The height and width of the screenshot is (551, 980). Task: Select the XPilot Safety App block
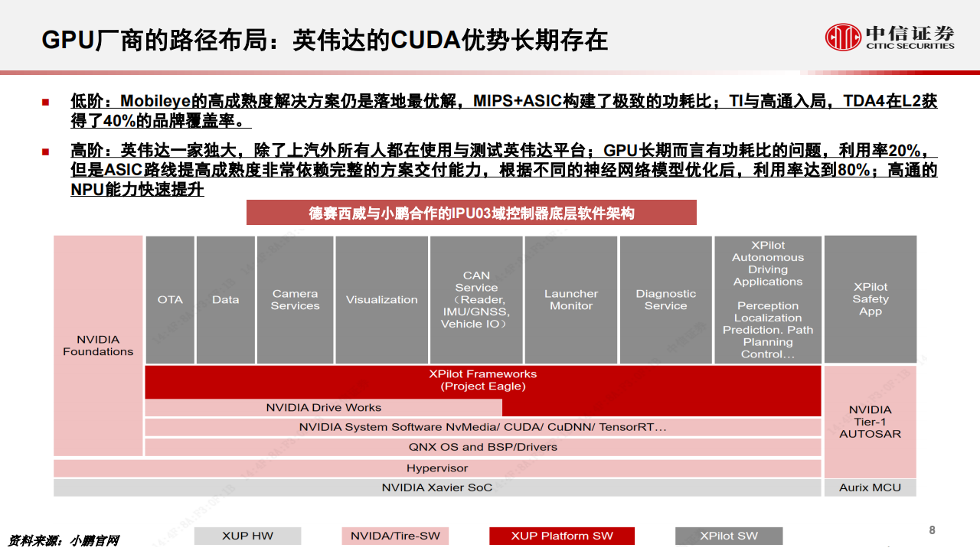871,299
